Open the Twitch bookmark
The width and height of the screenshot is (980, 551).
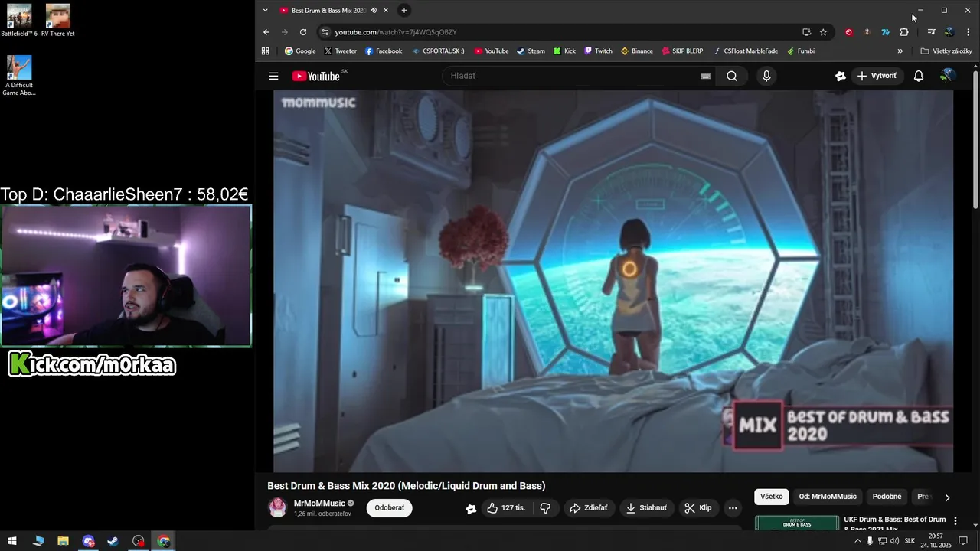pos(598,51)
